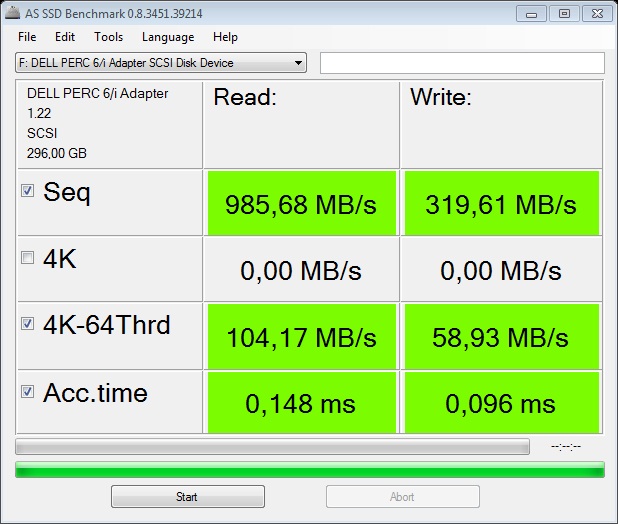Viewport: 618px width, 524px height.
Task: Click the green overall progress bar
Action: click(310, 470)
